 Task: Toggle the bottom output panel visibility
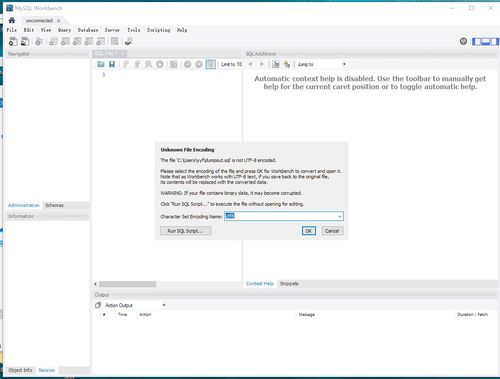pyautogui.click(x=486, y=42)
